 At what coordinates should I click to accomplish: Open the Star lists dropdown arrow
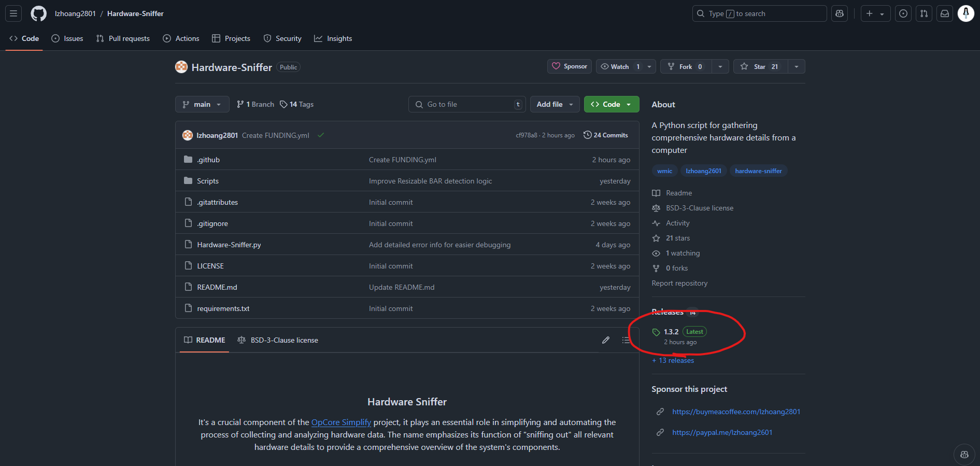click(797, 66)
